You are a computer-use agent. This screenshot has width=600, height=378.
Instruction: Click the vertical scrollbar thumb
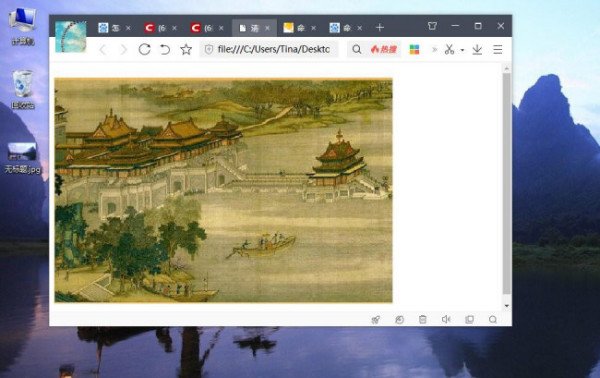(507, 184)
